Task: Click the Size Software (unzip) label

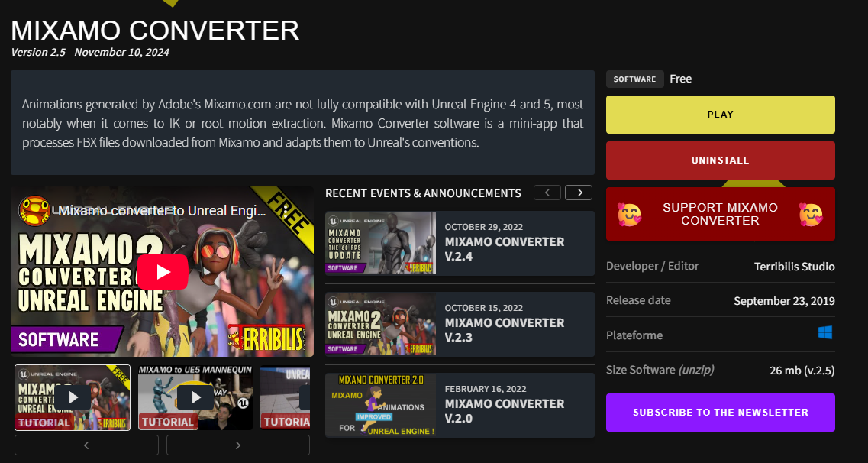Action: pyautogui.click(x=660, y=370)
